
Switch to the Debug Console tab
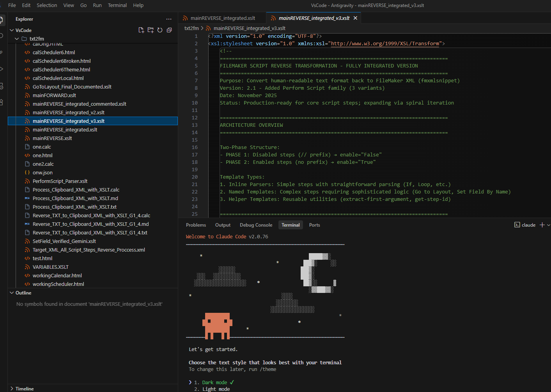[256, 225]
